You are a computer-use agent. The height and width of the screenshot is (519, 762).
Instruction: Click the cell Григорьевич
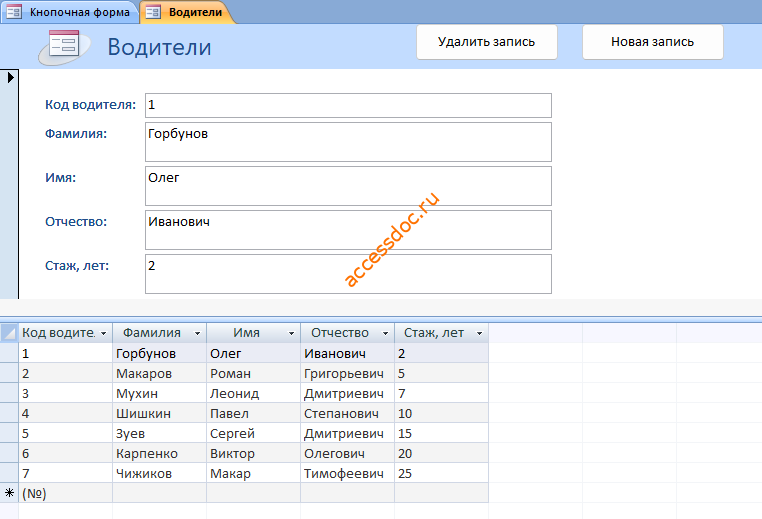pos(347,373)
